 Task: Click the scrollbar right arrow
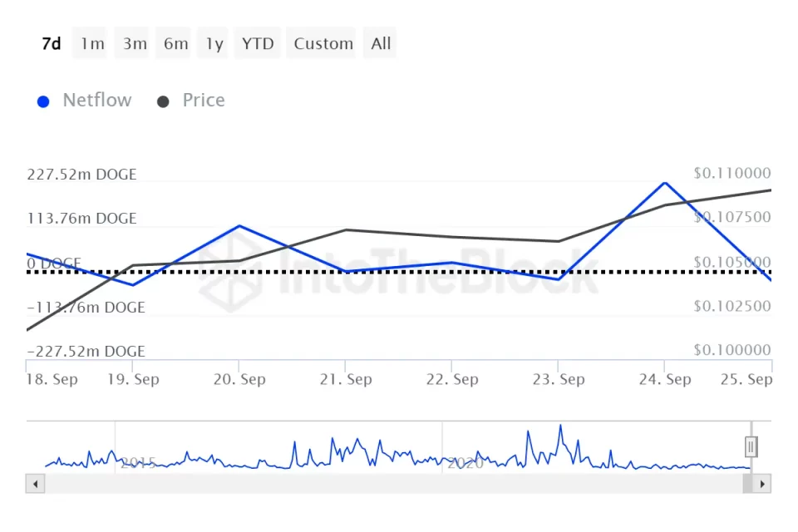762,483
